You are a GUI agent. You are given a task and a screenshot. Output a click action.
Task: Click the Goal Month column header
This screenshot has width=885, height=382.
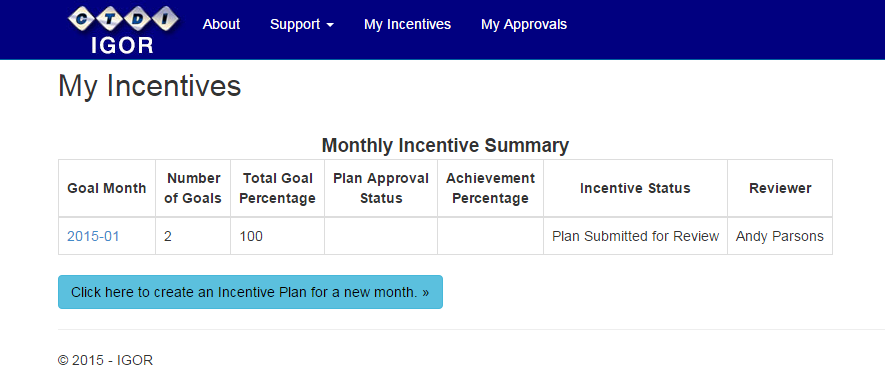[x=107, y=188]
